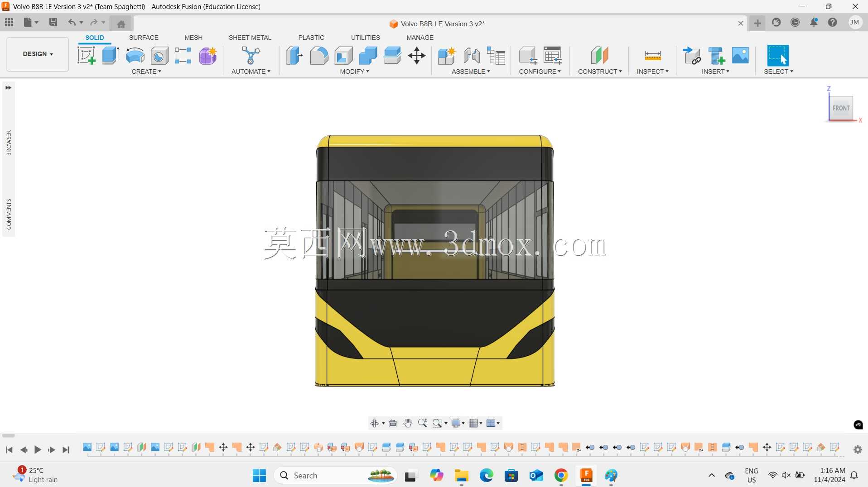Step forward one timeline feature
Screen dimensions: 868x487
point(52,449)
